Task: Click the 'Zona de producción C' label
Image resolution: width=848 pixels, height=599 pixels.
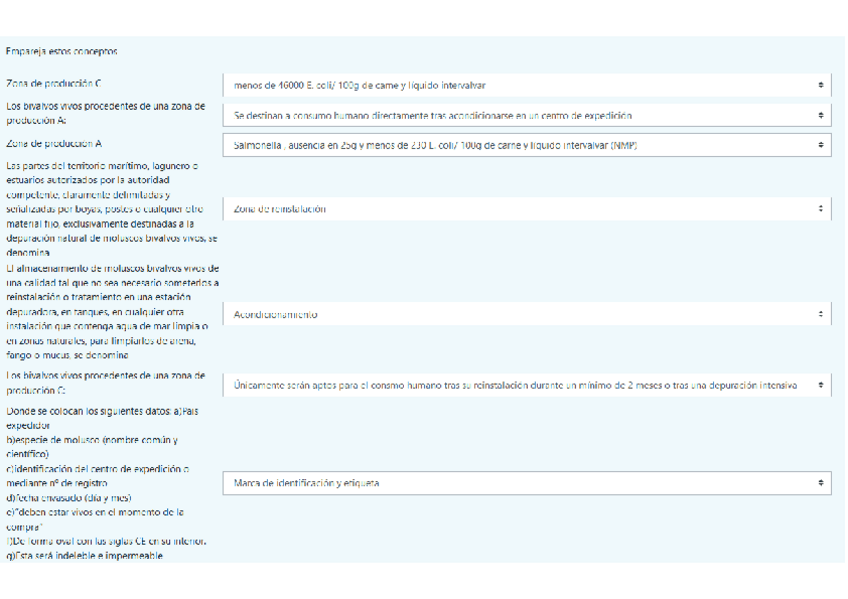Action: click(54, 83)
